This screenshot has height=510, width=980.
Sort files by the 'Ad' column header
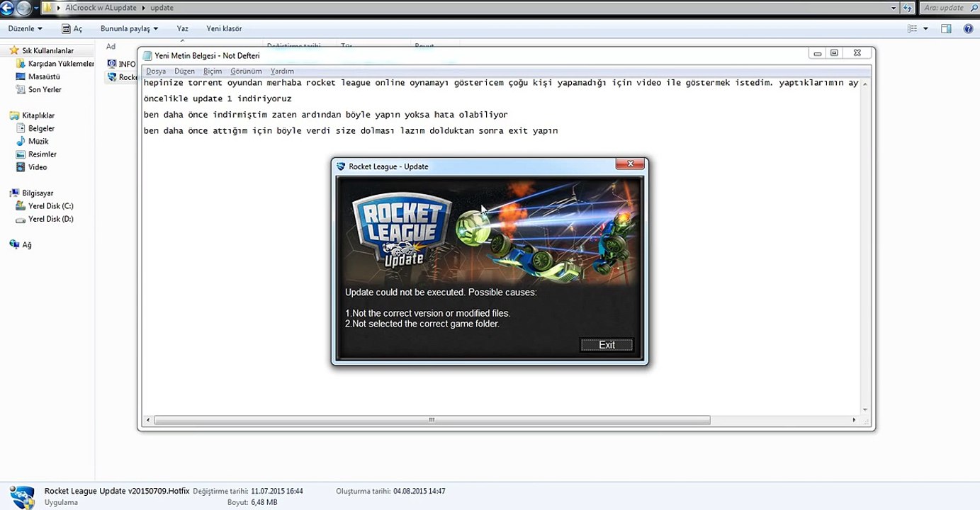[x=111, y=47]
